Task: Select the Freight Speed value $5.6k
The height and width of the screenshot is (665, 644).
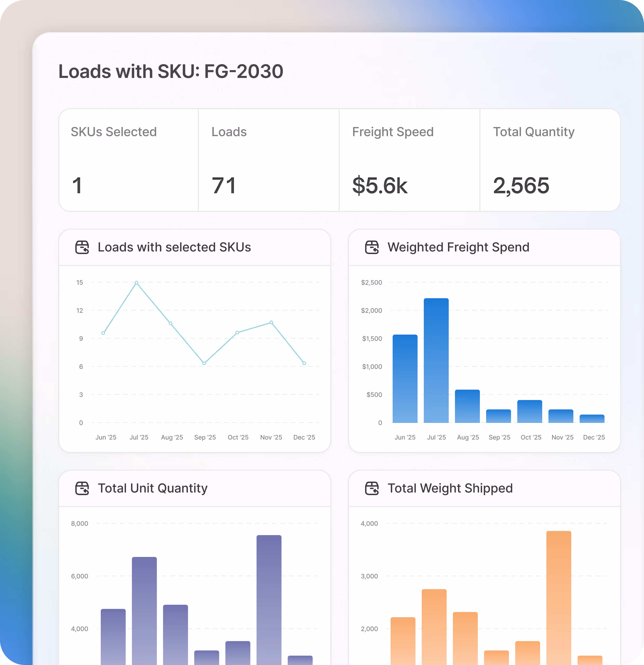Action: [380, 185]
